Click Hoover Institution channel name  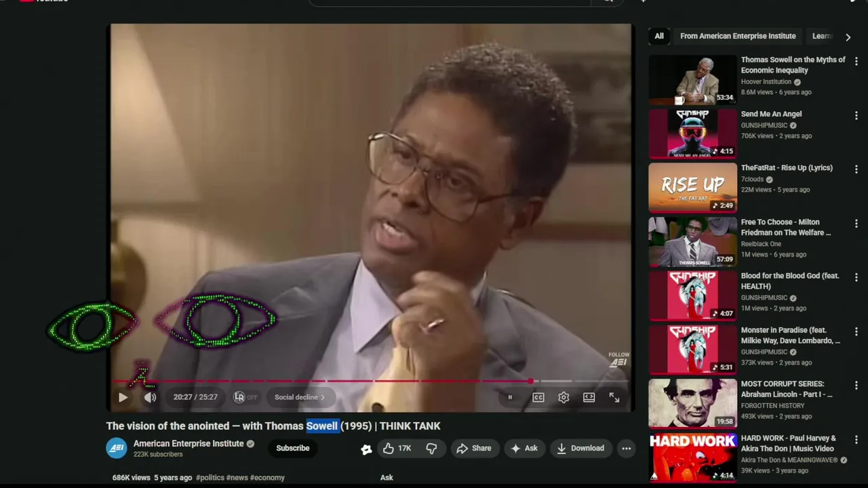766,81
